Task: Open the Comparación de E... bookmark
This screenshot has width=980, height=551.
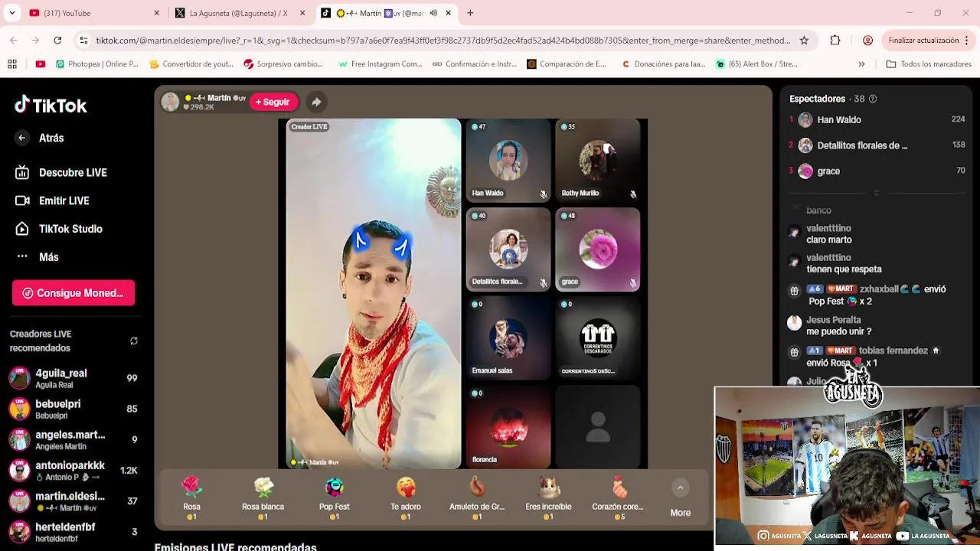Action: point(567,64)
